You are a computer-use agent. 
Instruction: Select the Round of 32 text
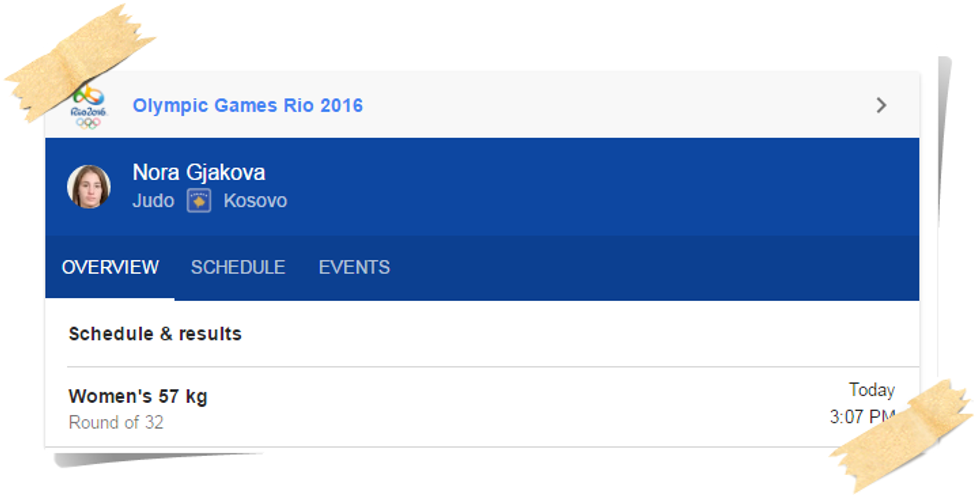click(116, 422)
